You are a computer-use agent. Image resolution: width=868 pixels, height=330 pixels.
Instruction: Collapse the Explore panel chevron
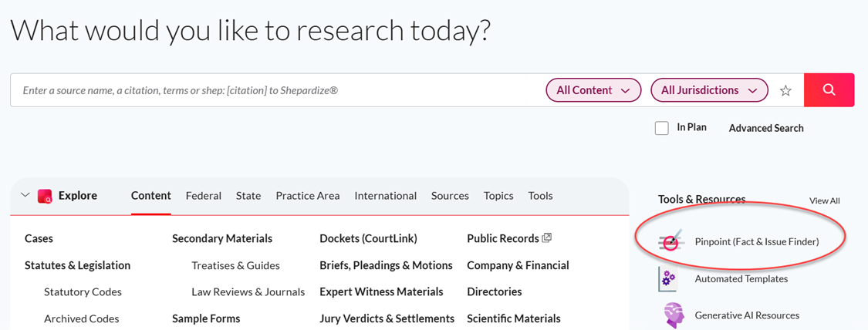25,195
